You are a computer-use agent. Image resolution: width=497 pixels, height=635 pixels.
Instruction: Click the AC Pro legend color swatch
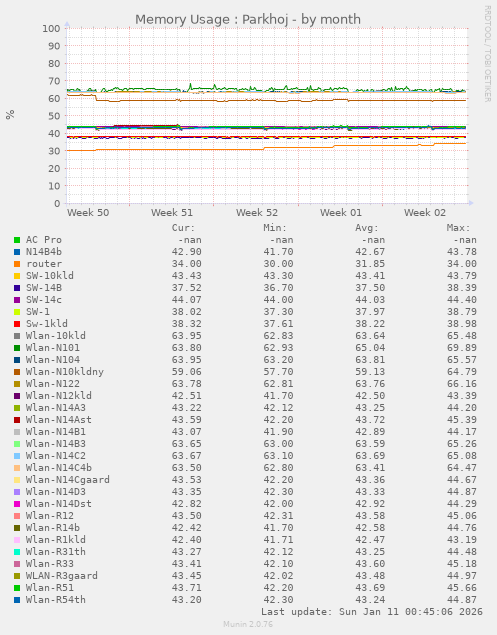point(17,240)
